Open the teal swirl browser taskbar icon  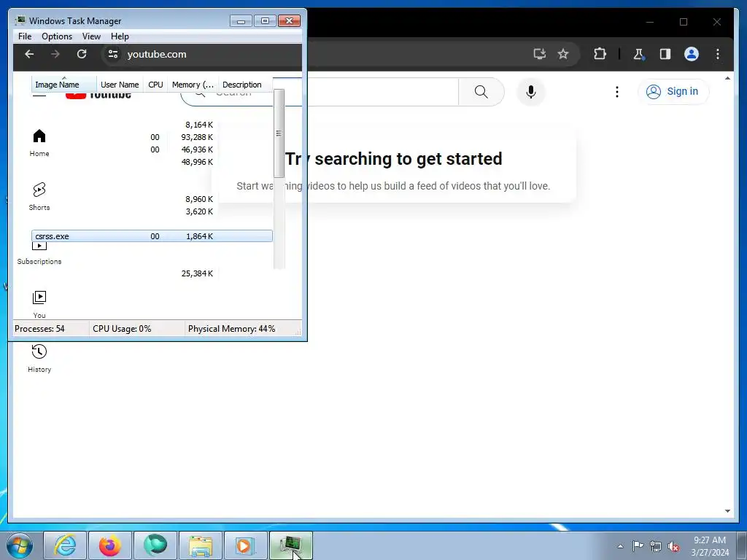click(x=155, y=545)
